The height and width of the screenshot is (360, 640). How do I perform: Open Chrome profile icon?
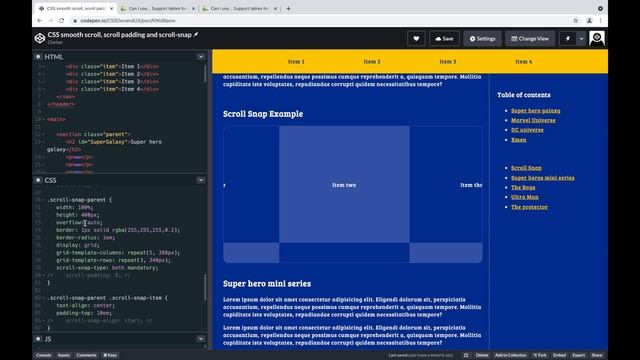[x=589, y=20]
